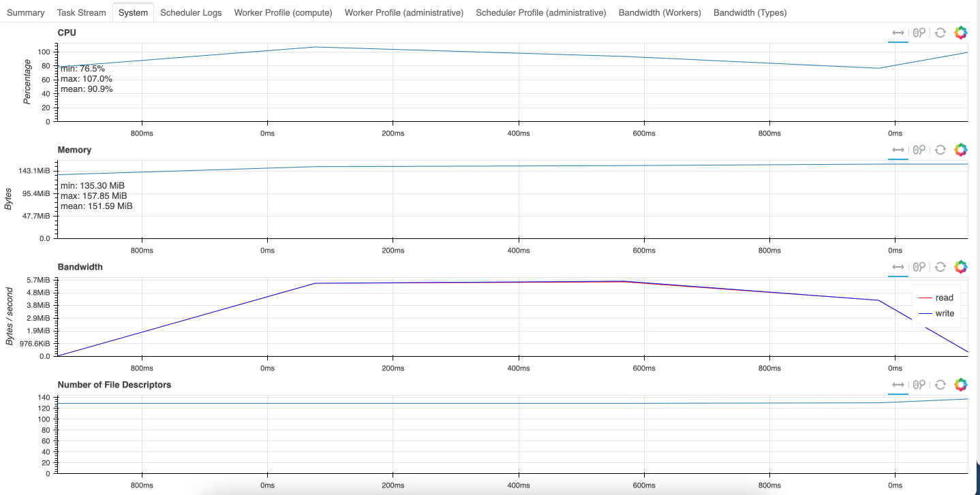This screenshot has height=495, width=980.
Task: Click the 95.4MiB tick label
Action: 35,193
